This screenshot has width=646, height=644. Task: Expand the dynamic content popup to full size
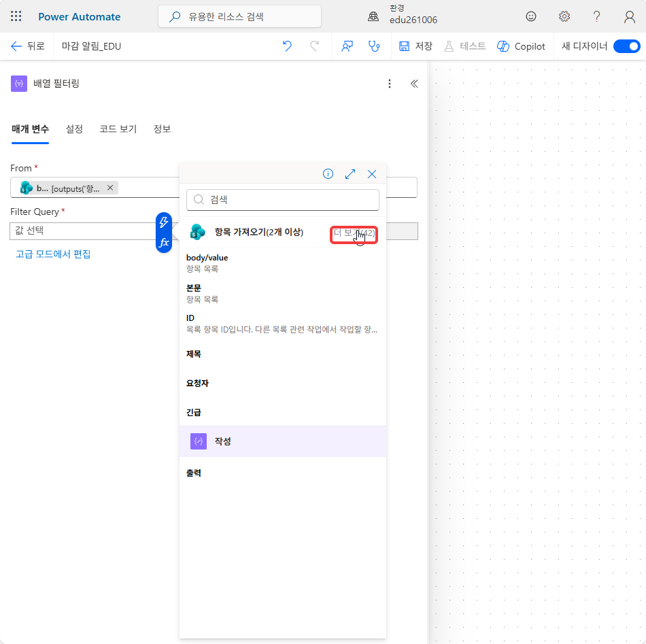(350, 174)
